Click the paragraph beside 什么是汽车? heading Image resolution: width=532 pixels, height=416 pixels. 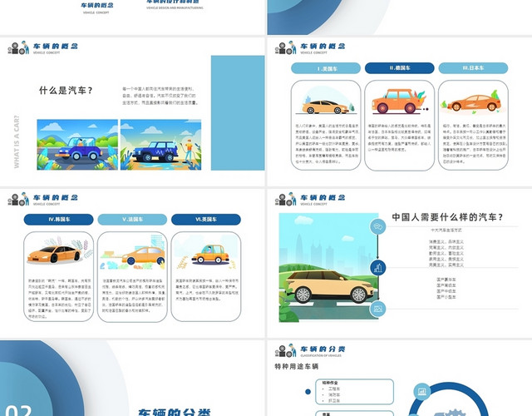pyautogui.click(x=160, y=96)
